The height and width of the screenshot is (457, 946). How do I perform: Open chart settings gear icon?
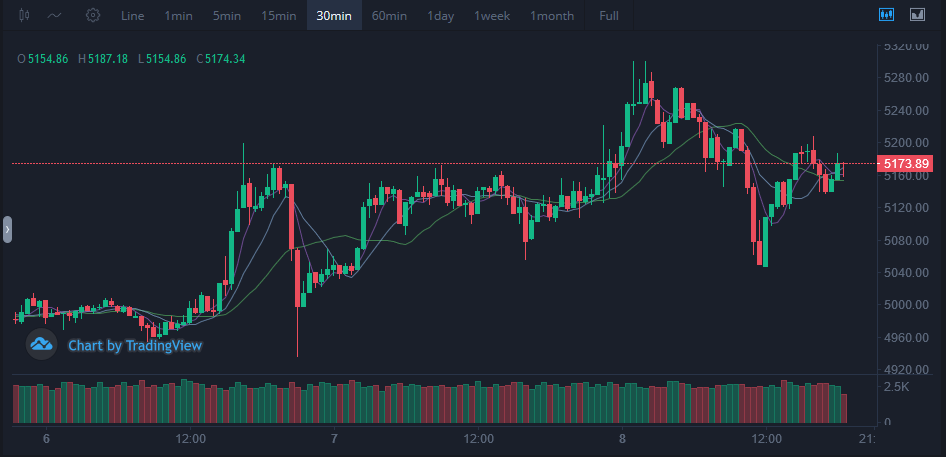tap(93, 16)
